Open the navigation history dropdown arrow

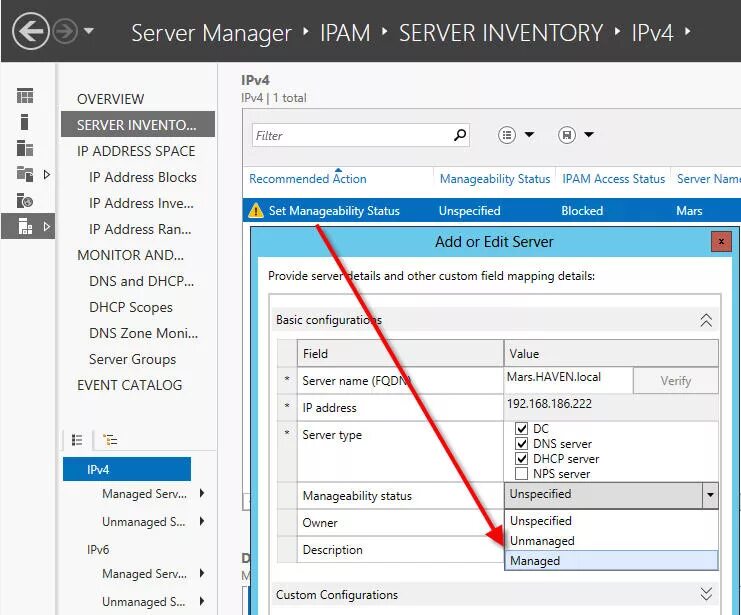coord(88,31)
